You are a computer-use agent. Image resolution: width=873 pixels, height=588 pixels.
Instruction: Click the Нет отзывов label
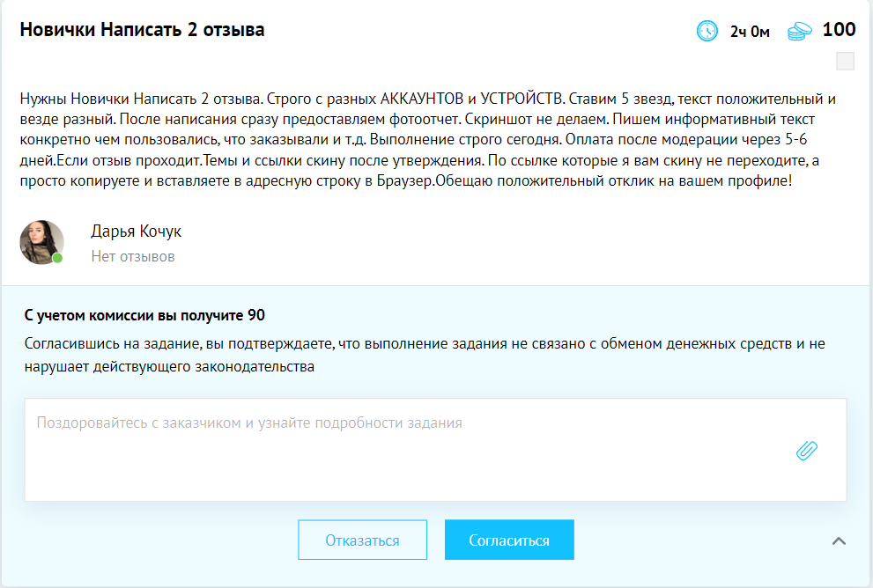133,256
